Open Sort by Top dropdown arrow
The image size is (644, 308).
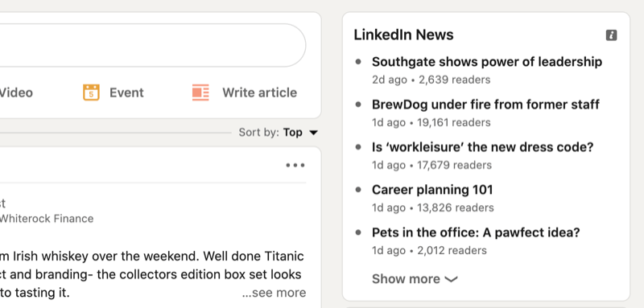pyautogui.click(x=313, y=133)
